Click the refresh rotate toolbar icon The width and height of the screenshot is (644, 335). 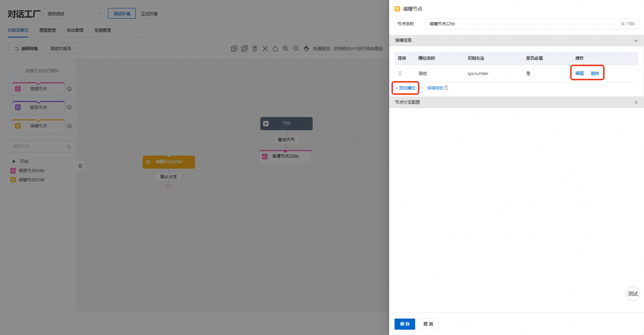(x=276, y=49)
